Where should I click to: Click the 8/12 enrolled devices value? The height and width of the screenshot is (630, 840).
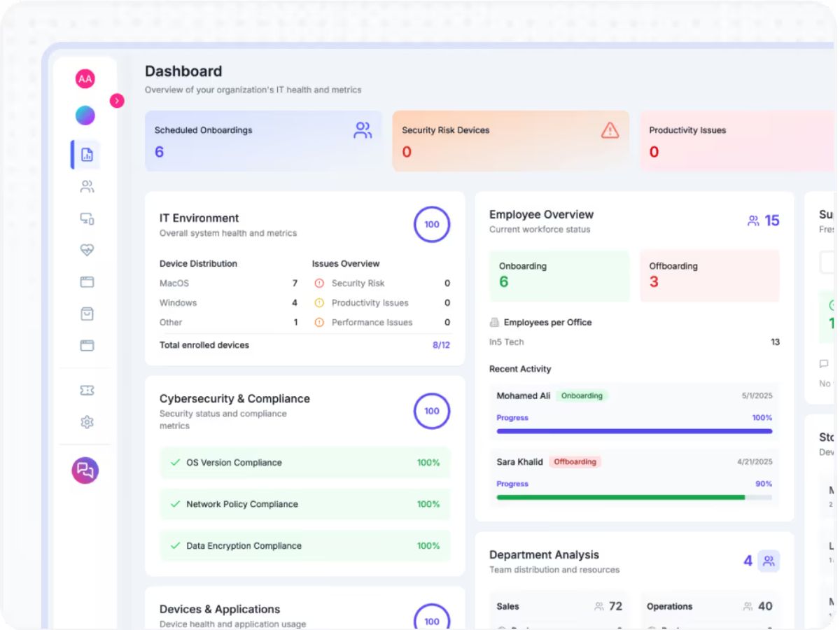tap(441, 345)
